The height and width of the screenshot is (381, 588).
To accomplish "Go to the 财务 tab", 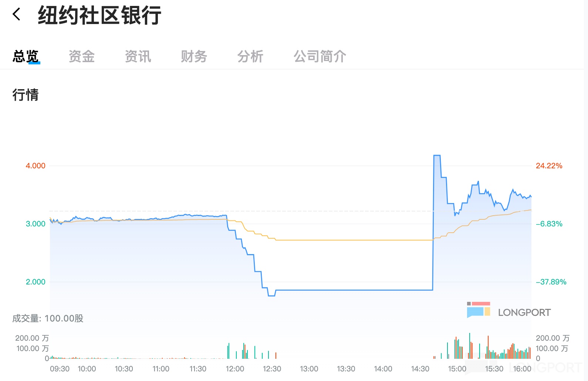I will [x=194, y=57].
